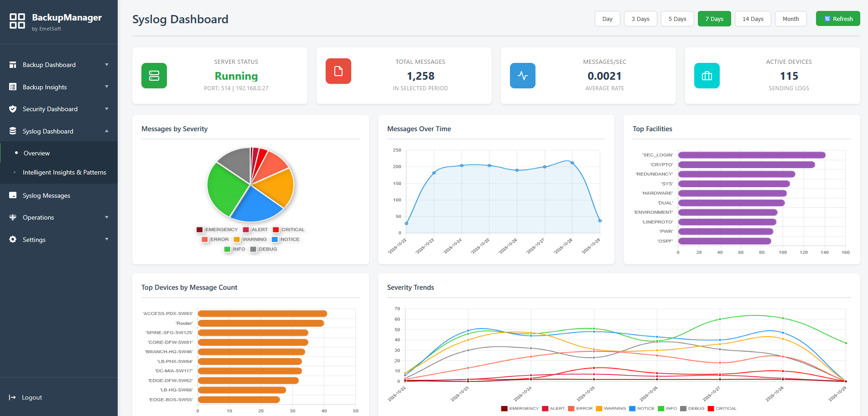Click the green server status icon
This screenshot has width=868, height=416.
[x=154, y=76]
